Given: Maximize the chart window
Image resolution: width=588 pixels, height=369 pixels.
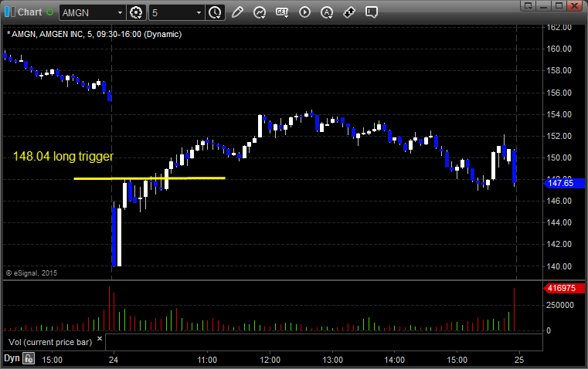Looking at the screenshot, I should click(x=559, y=5).
